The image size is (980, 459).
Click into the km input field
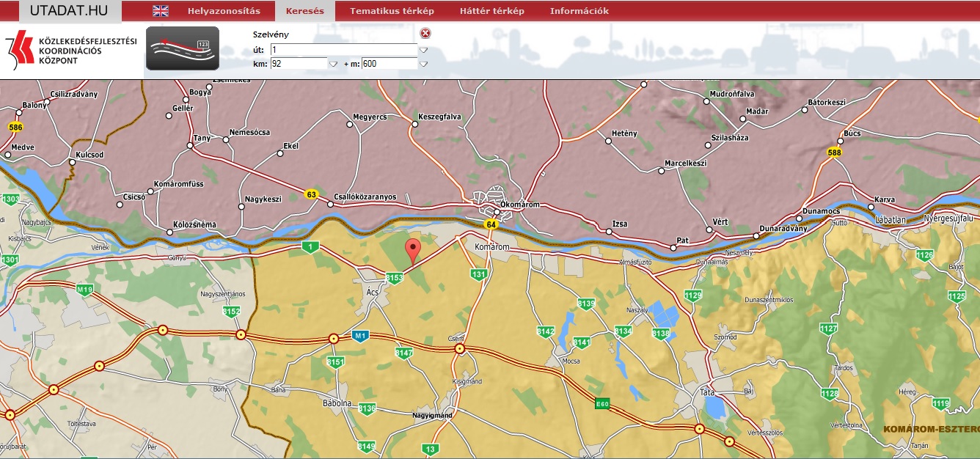(x=298, y=64)
